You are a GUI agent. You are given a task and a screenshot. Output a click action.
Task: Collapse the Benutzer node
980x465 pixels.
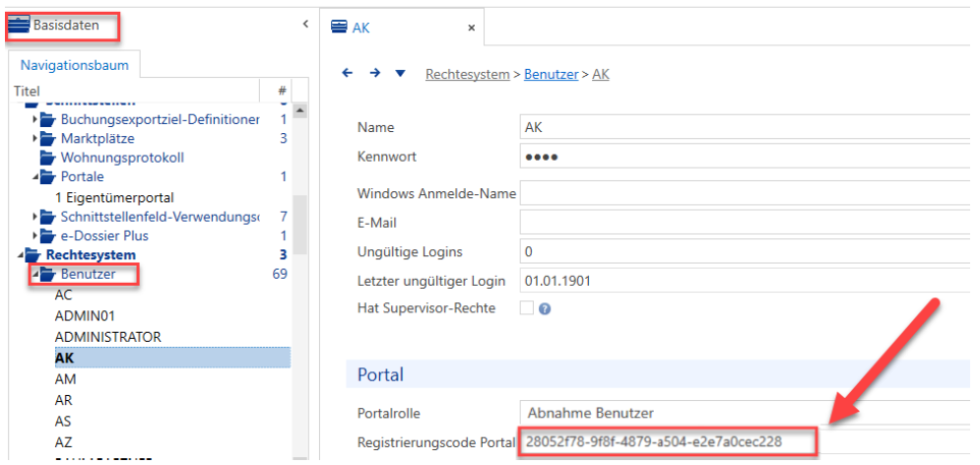[x=35, y=275]
